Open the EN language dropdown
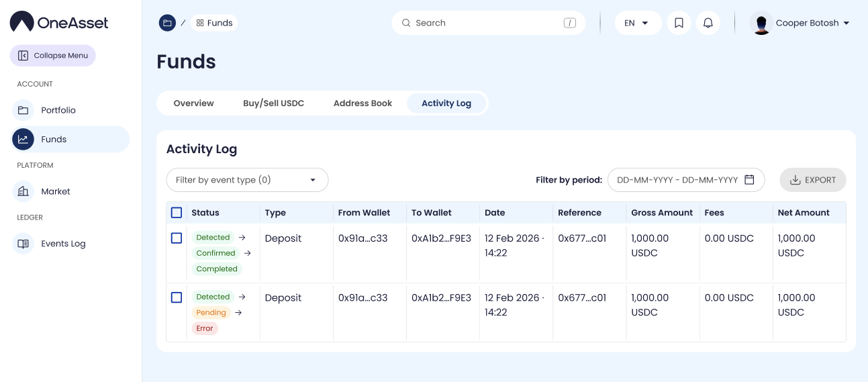 tap(637, 23)
